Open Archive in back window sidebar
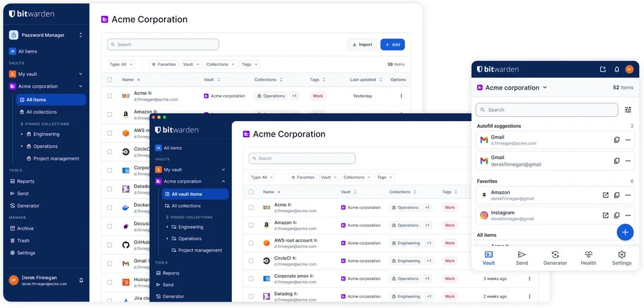The image size is (644, 308). (x=22, y=228)
